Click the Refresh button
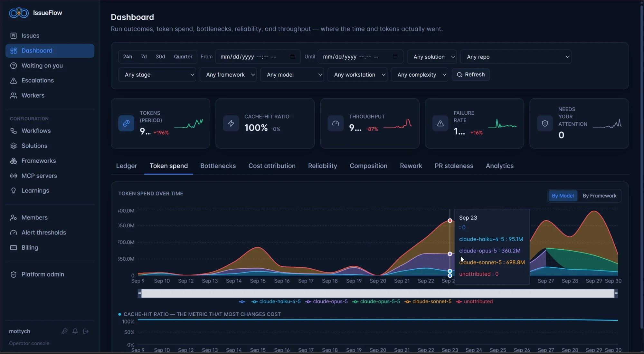644x354 pixels. click(x=470, y=75)
